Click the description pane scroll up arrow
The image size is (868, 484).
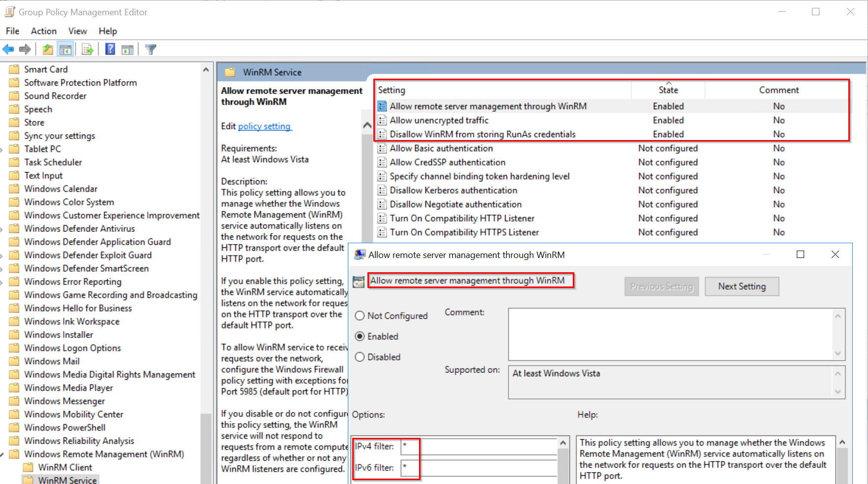367,126
